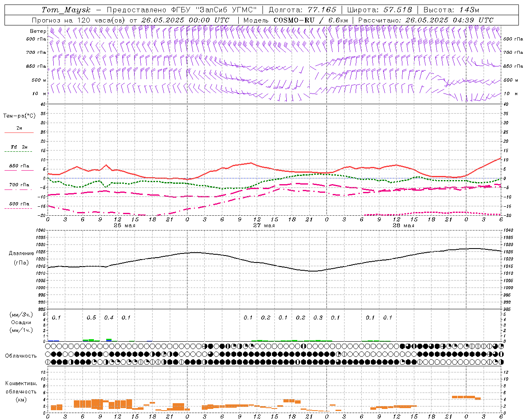Image resolution: width=525 pixels, height=420 pixels.
Task: Click the Конвективн. облачность panel label
Action: pyautogui.click(x=21, y=391)
